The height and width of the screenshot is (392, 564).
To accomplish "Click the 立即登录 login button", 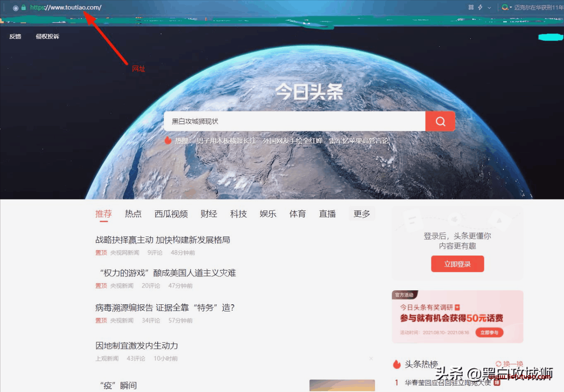I will pos(457,264).
